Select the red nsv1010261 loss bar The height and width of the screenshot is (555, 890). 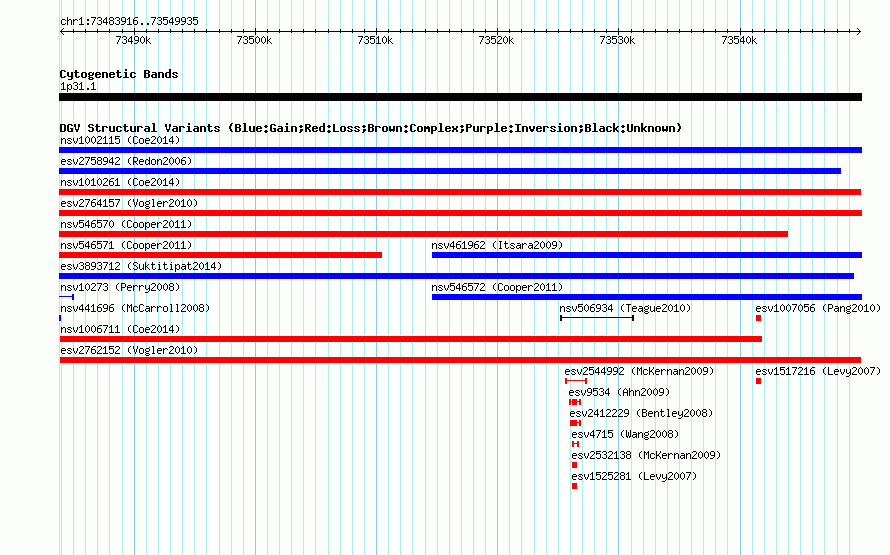460,192
